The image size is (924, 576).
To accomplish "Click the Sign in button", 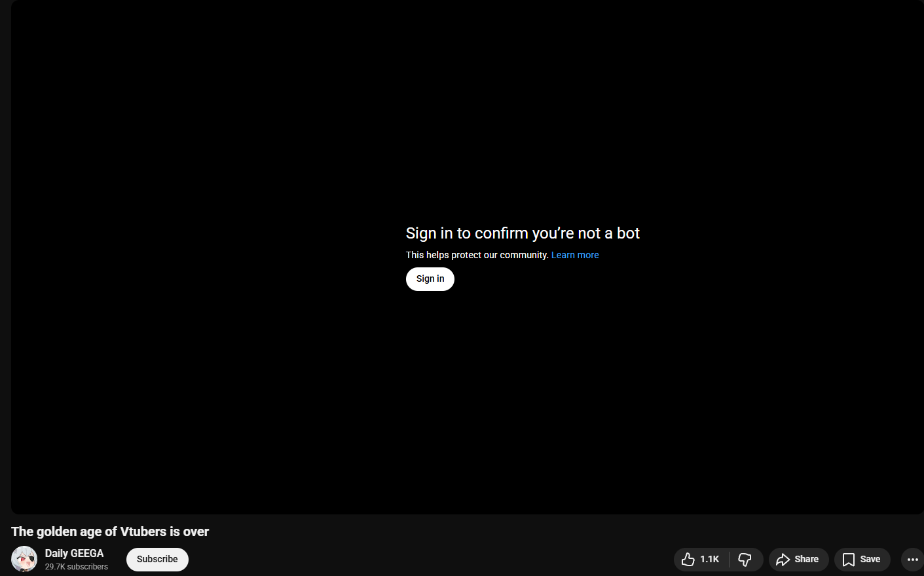I will pyautogui.click(x=430, y=279).
